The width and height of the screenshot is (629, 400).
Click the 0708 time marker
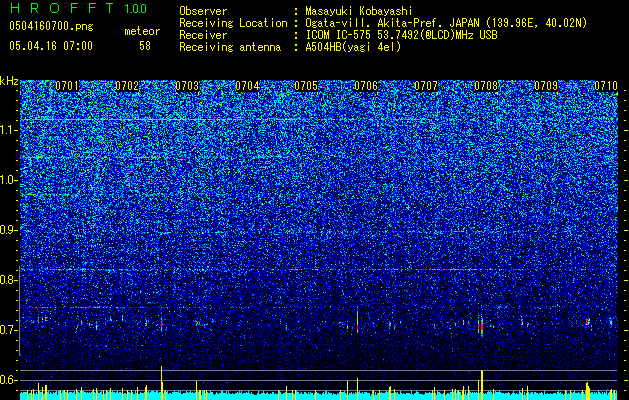[x=486, y=86]
